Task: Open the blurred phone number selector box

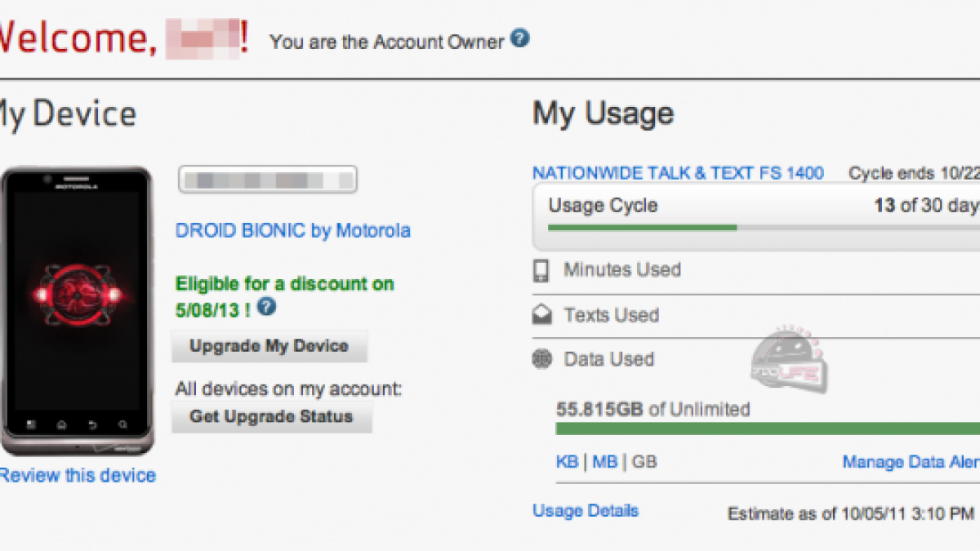Action: pos(268,179)
